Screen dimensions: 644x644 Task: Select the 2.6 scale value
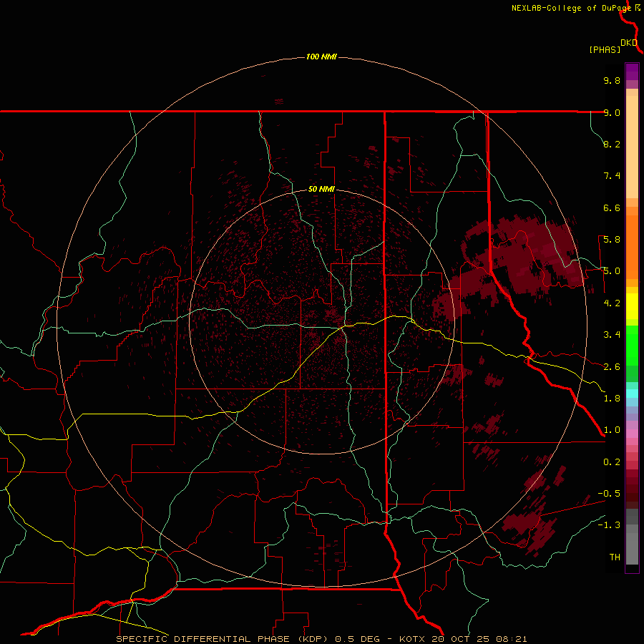[x=612, y=367]
